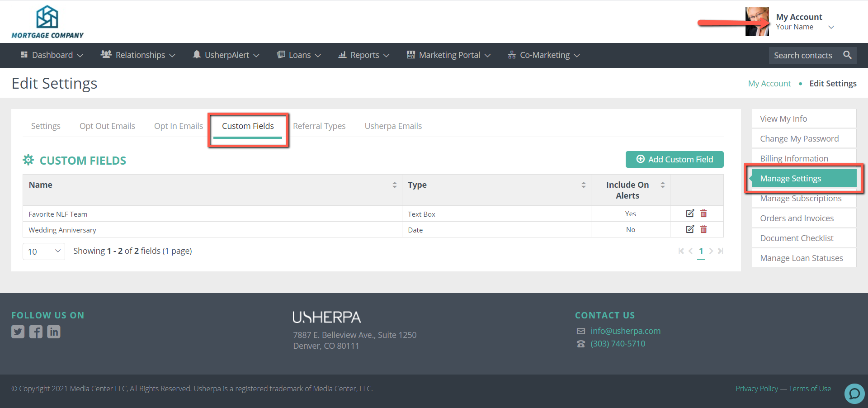Screen dimensions: 868x408
Task: Switch to the Referral Types tab
Action: coord(319,126)
